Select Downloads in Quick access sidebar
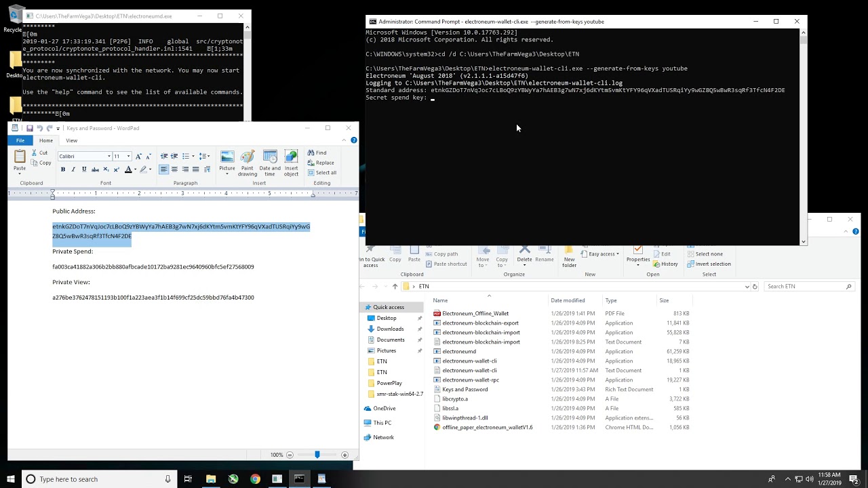Image resolution: width=868 pixels, height=488 pixels. pos(390,329)
